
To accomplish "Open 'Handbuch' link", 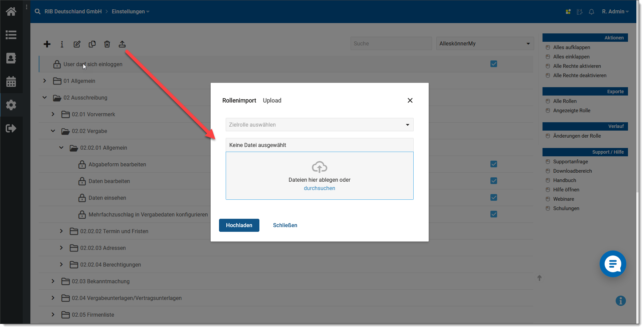I will tap(565, 180).
